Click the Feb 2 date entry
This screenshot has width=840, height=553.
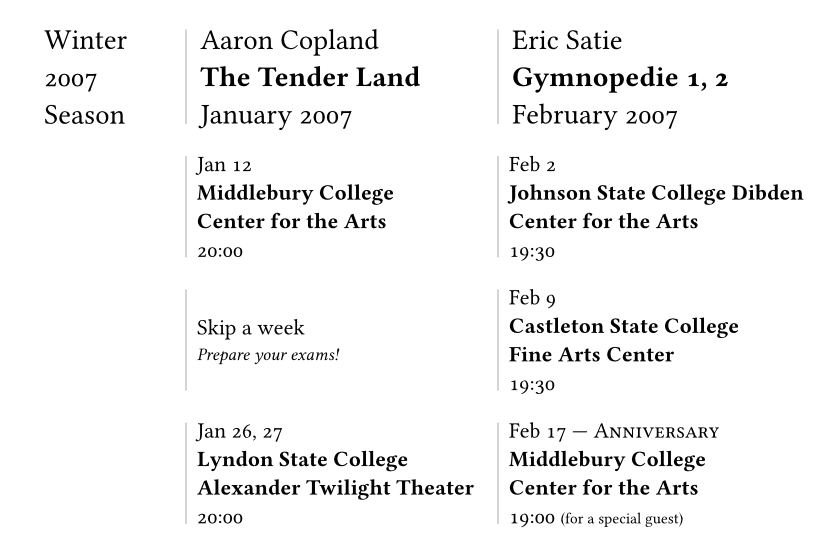coord(532,164)
